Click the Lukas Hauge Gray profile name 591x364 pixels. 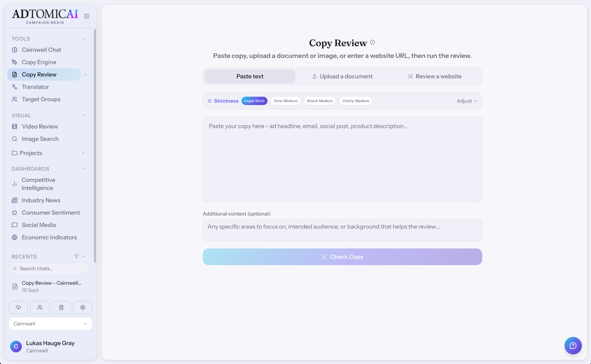click(x=50, y=343)
